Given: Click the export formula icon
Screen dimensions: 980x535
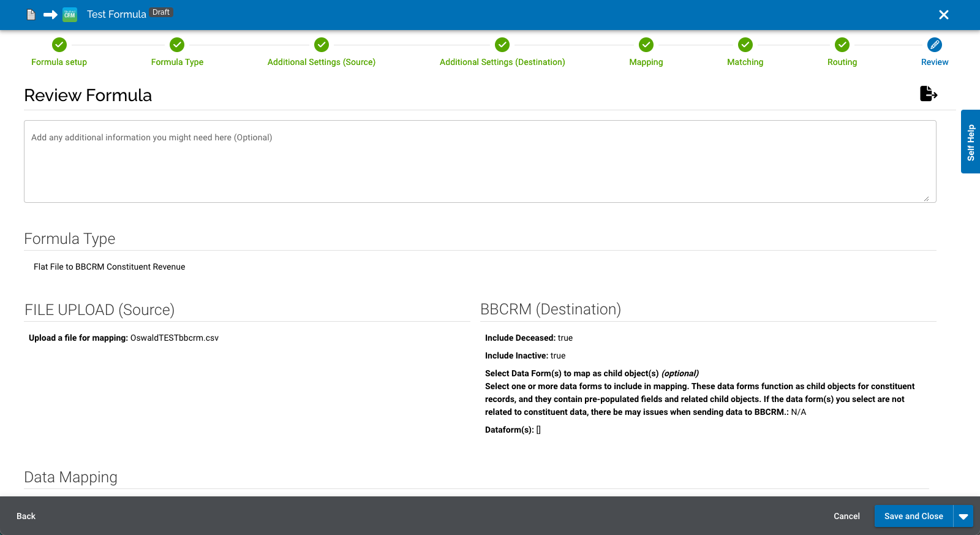Looking at the screenshot, I should [x=929, y=94].
